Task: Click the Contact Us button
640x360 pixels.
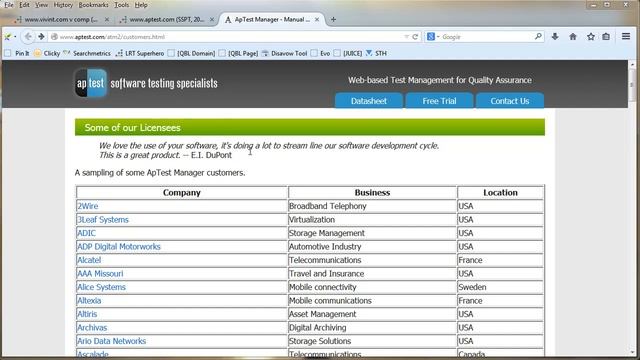Action: point(510,101)
